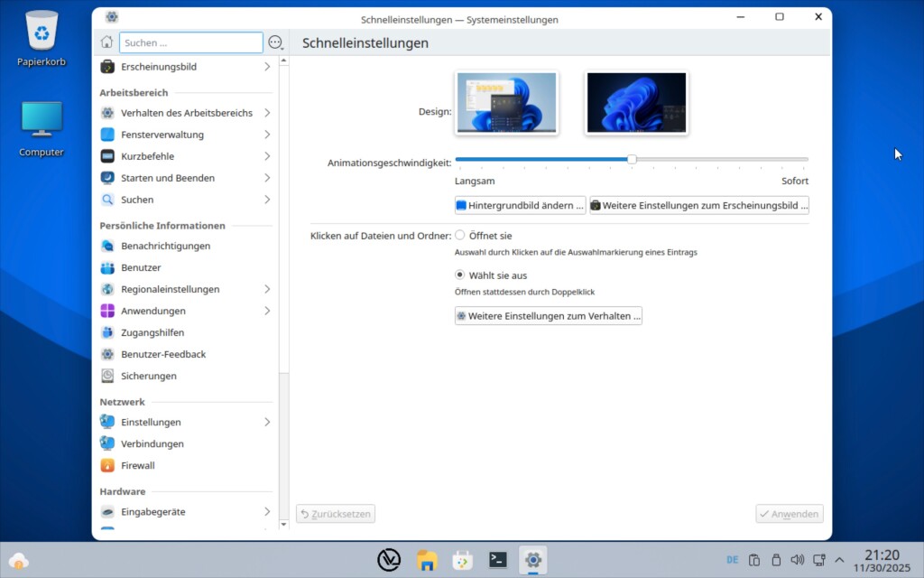Image resolution: width=924 pixels, height=578 pixels.
Task: Click the Animationsgeschwindigkeit slider handle
Action: point(632,160)
